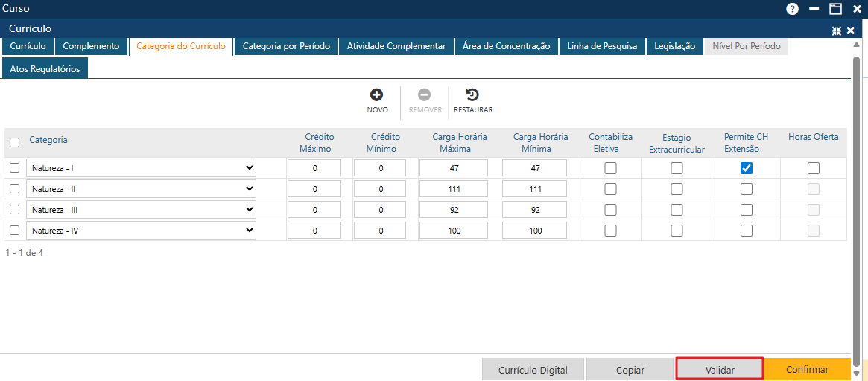This screenshot has height=381, width=868.
Task: Select the Natureza - IV row checkbox
Action: click(x=15, y=230)
